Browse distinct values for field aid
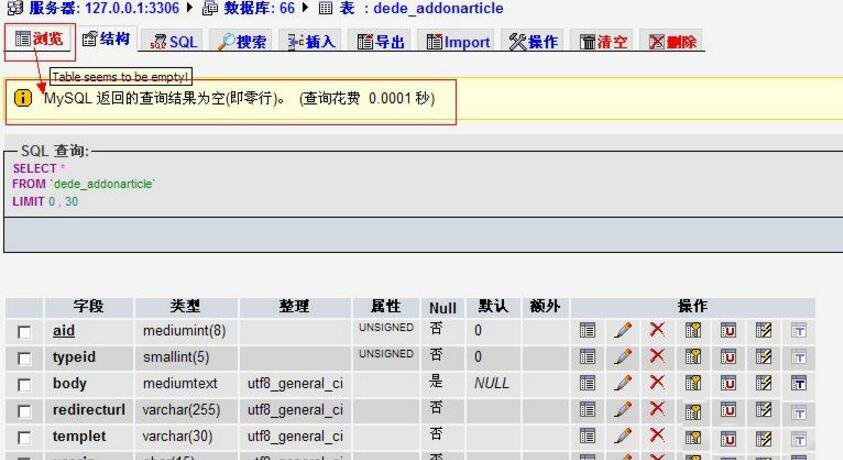The height and width of the screenshot is (460, 843). coord(587,330)
